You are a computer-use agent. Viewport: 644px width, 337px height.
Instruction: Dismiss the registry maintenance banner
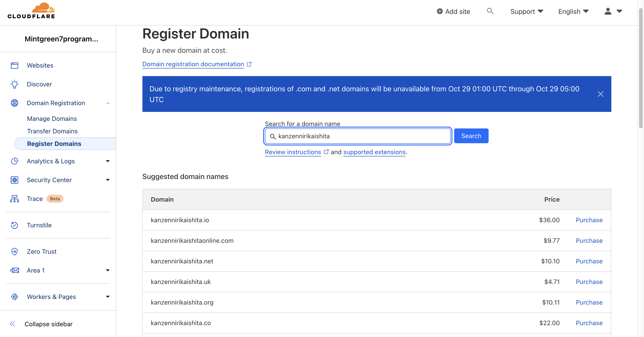[x=600, y=94]
